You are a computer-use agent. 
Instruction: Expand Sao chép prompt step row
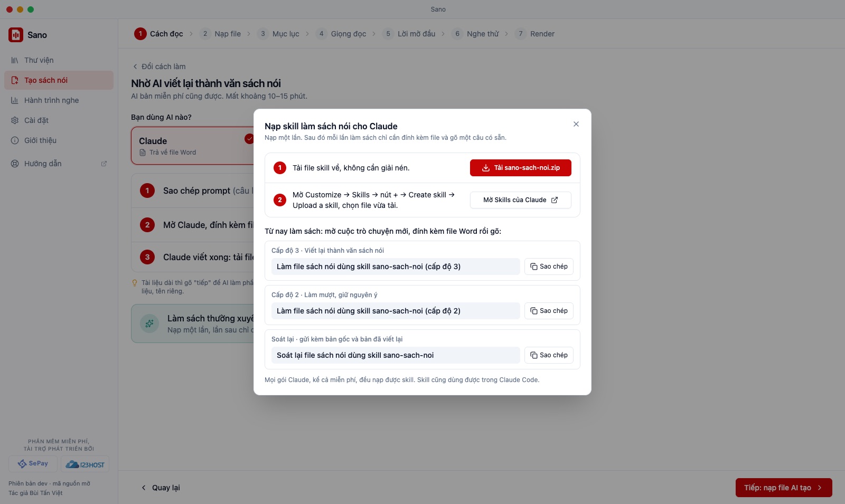[193, 191]
